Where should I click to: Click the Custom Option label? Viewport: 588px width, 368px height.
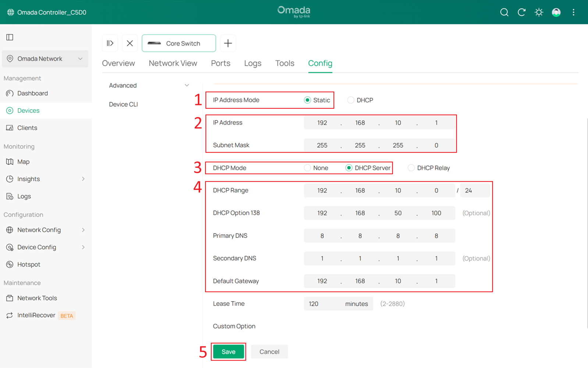(x=234, y=326)
